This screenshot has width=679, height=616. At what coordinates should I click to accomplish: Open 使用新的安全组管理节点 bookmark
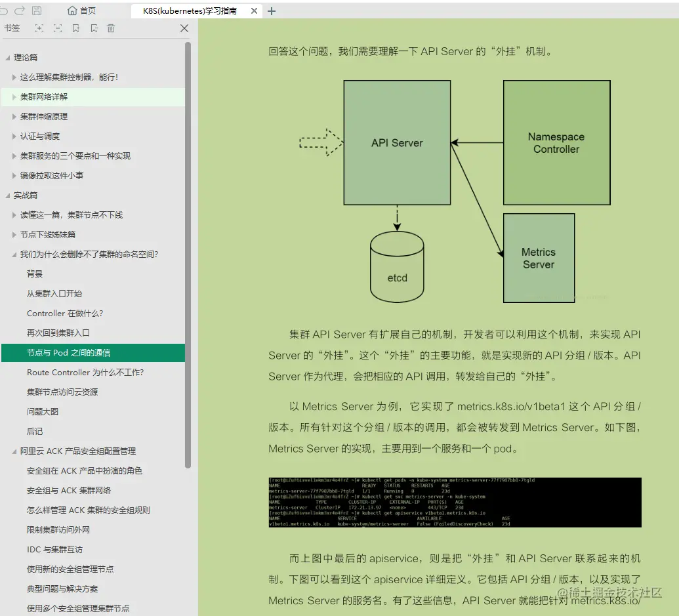(x=70, y=569)
